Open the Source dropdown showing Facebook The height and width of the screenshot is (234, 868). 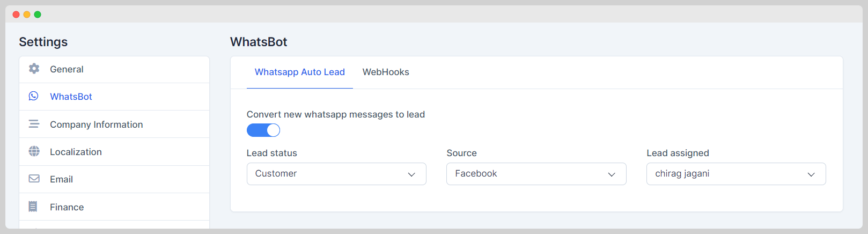(536, 174)
